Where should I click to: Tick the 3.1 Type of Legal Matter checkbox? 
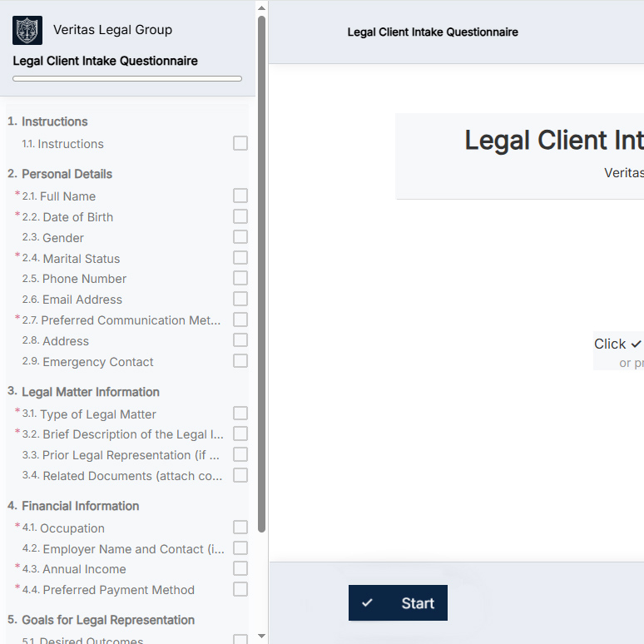240,413
